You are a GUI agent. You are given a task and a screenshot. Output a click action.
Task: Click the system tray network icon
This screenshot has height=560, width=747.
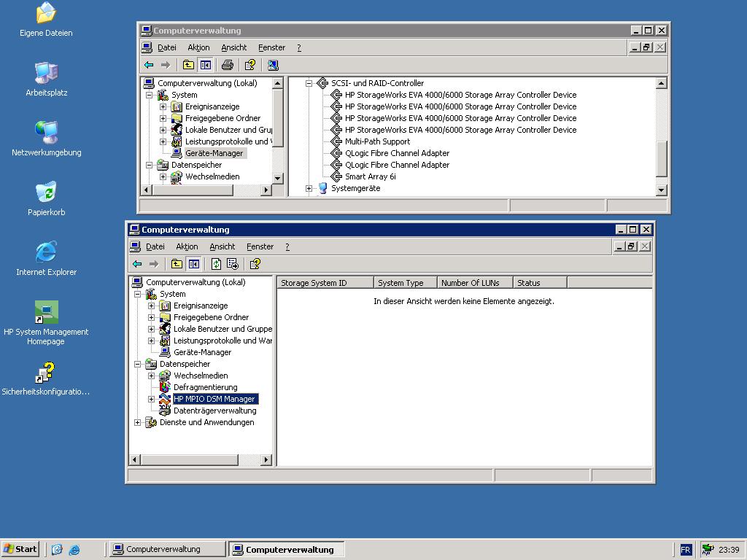tap(708, 550)
